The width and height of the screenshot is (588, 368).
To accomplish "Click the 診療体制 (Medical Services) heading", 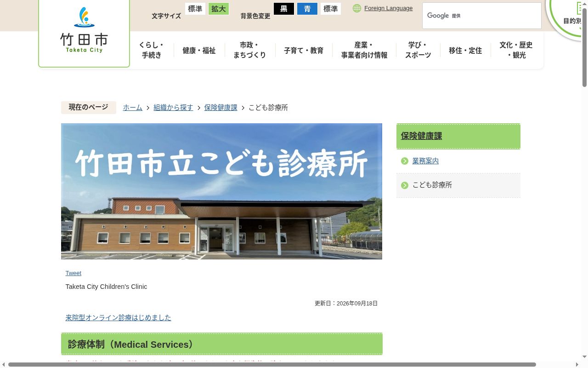I will point(222,344).
